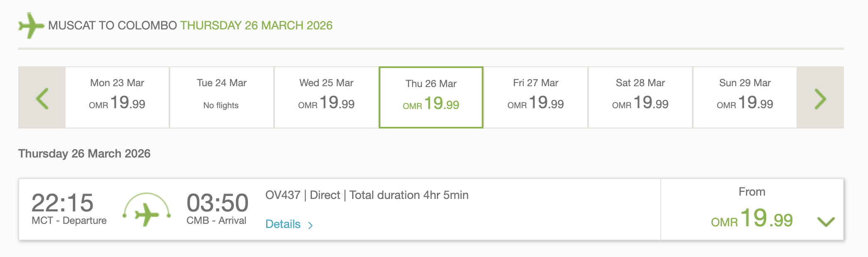Select Tue 24 Mar no-flights tab

pos(222,97)
